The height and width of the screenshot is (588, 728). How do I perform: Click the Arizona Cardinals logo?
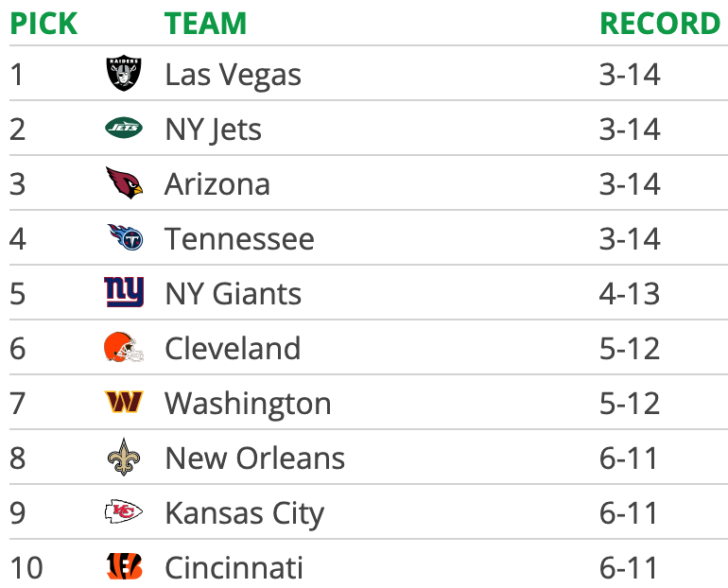tap(124, 183)
